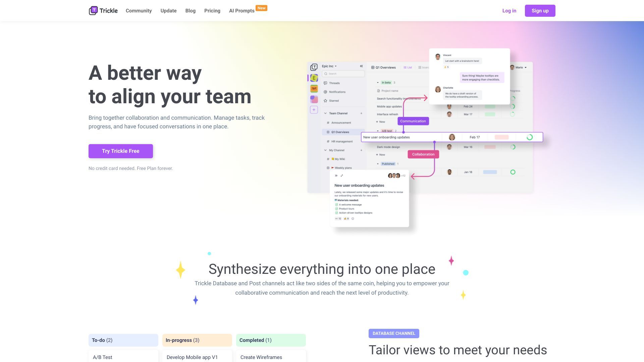Viewport: 644px width, 362px height.
Task: Open Notifications in the sidebar
Action: pyautogui.click(x=335, y=92)
